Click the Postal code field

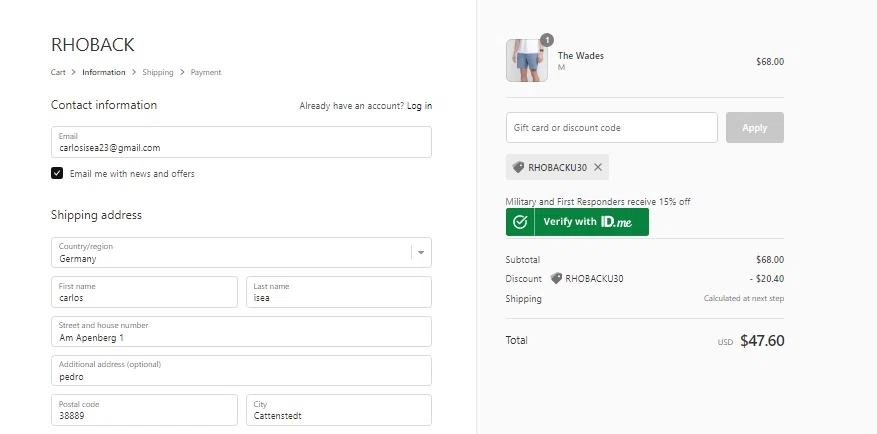144,410
